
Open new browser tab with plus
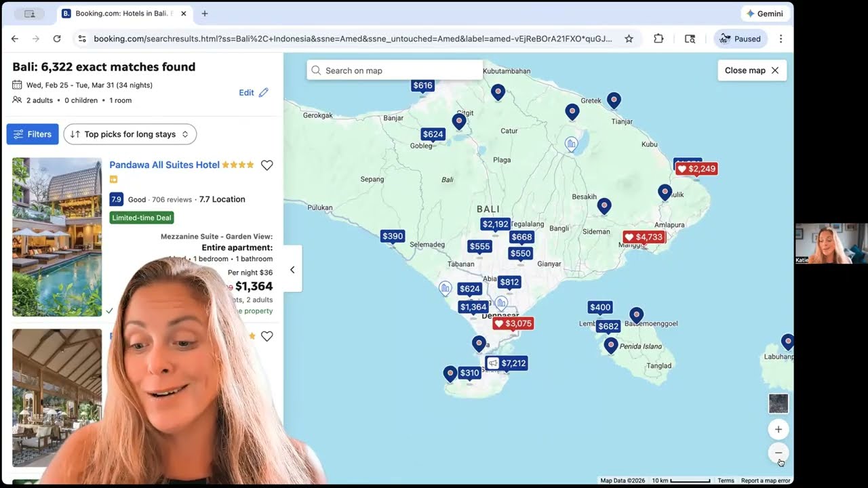coord(205,14)
